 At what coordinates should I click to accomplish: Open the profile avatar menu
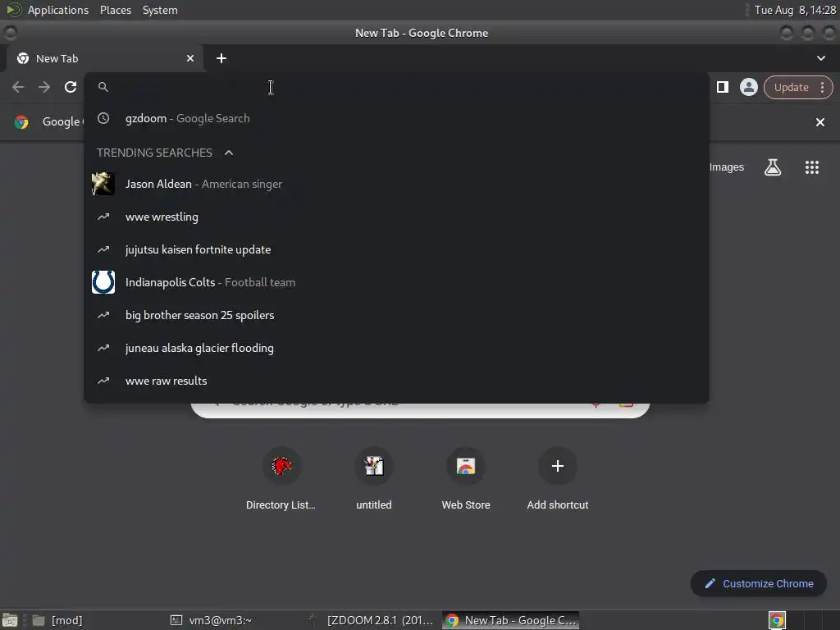click(748, 87)
